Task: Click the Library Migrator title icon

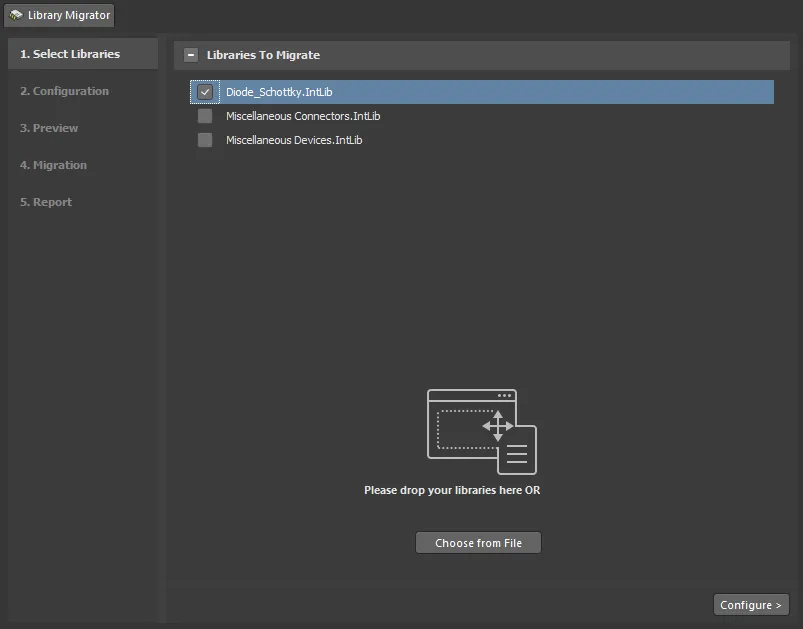Action: [16, 15]
